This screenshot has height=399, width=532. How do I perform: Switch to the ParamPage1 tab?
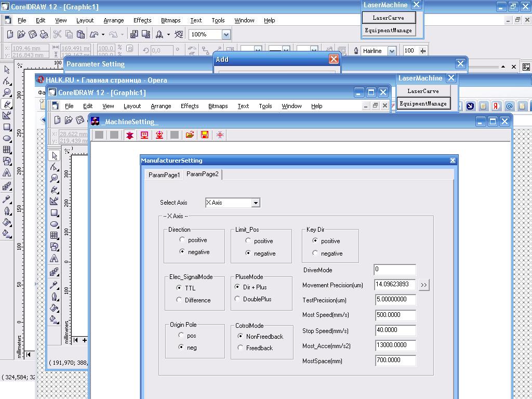pos(164,175)
